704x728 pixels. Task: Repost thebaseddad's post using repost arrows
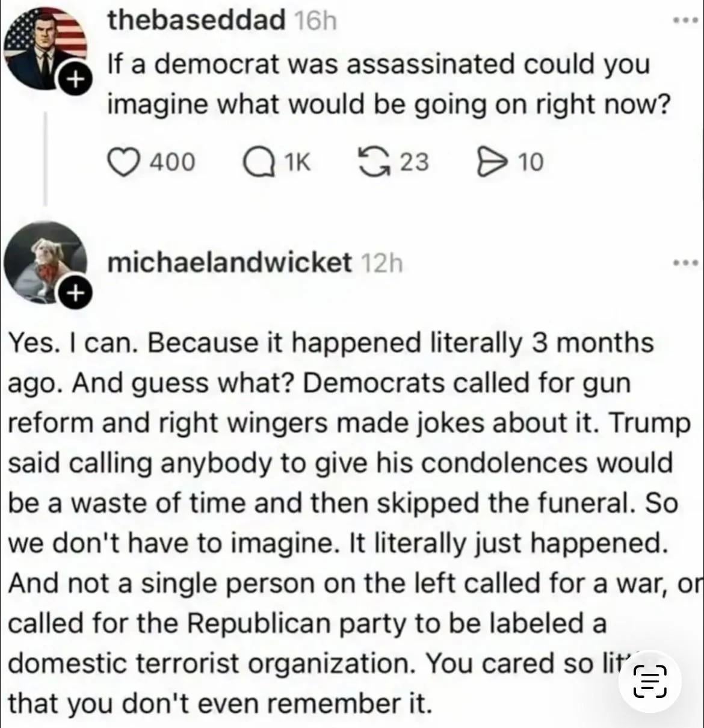coord(373,162)
